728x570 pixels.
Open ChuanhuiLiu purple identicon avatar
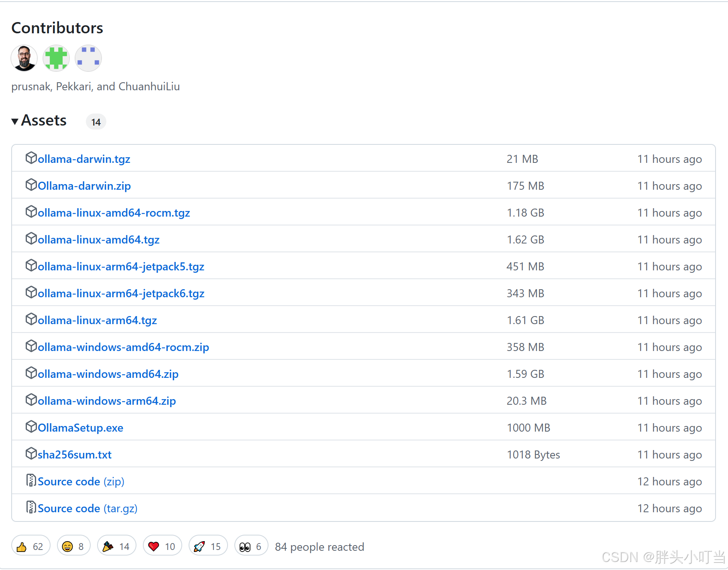tap(88, 58)
